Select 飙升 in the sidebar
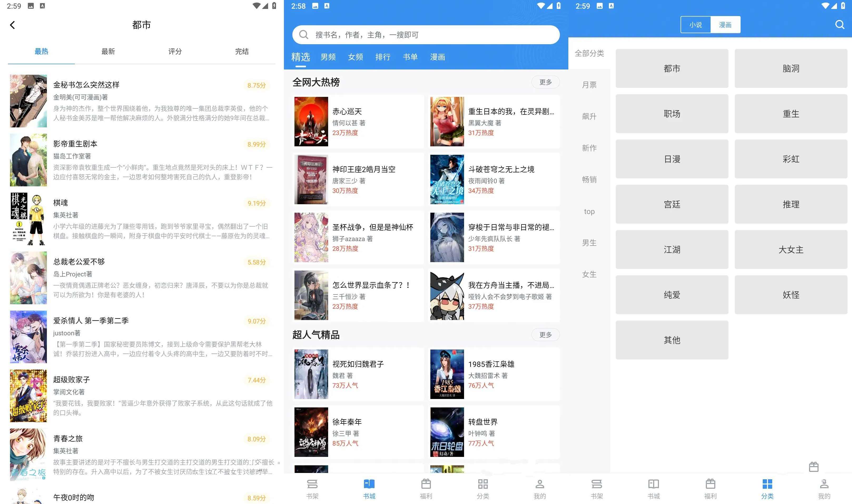This screenshot has width=852, height=504. pyautogui.click(x=589, y=117)
